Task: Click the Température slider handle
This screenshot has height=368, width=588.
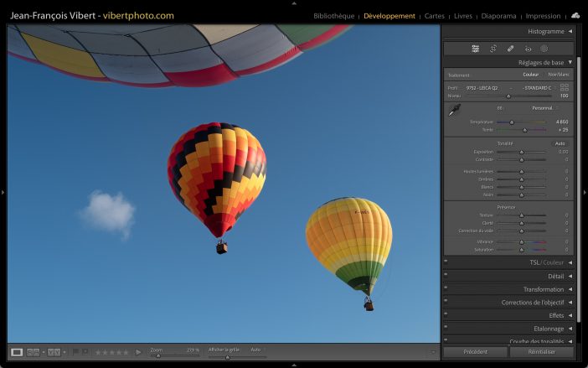Action: 512,122
